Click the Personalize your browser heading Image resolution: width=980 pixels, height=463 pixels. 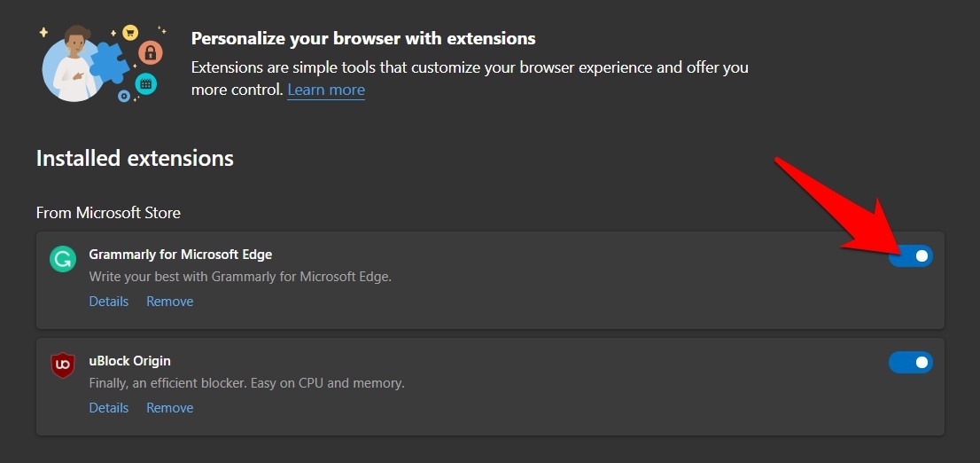click(x=363, y=39)
